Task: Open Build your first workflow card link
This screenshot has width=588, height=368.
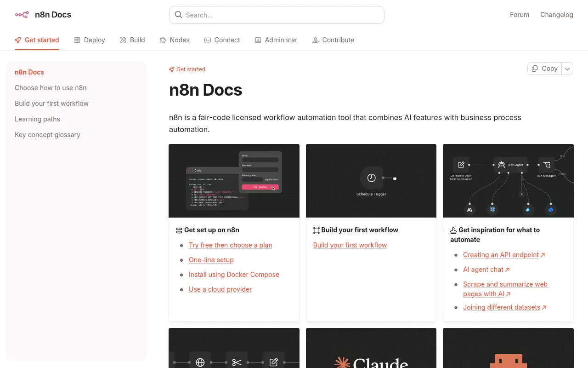Action: click(x=350, y=245)
